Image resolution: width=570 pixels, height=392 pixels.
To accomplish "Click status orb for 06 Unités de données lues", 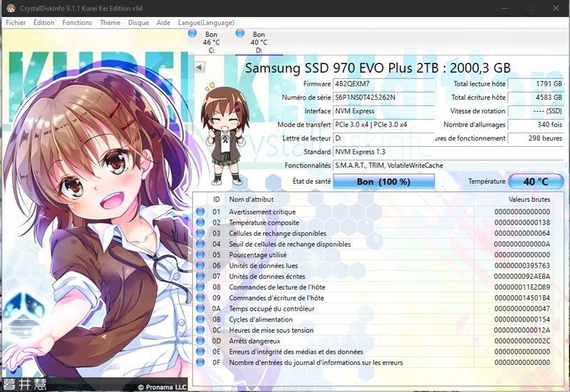I will pos(200,265).
